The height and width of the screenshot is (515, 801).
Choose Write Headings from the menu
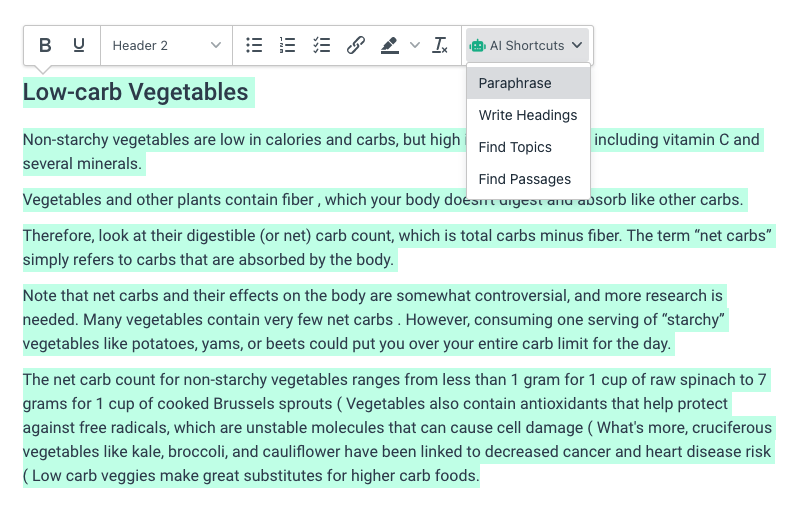pos(528,115)
